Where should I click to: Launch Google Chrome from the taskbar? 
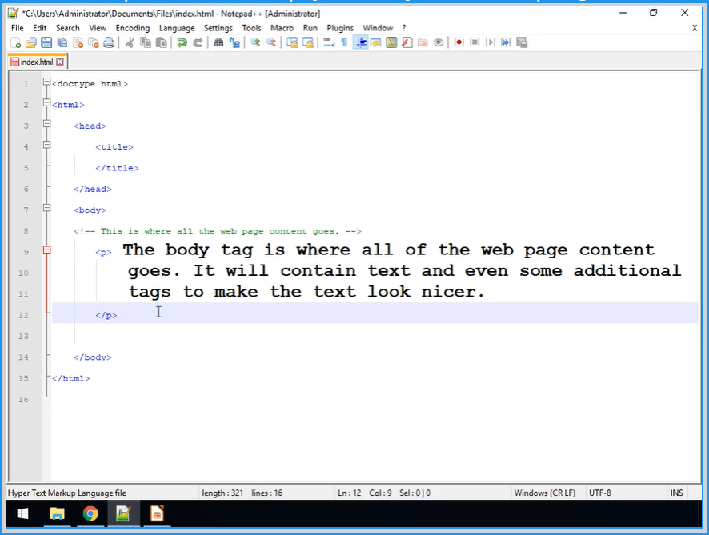click(x=90, y=514)
